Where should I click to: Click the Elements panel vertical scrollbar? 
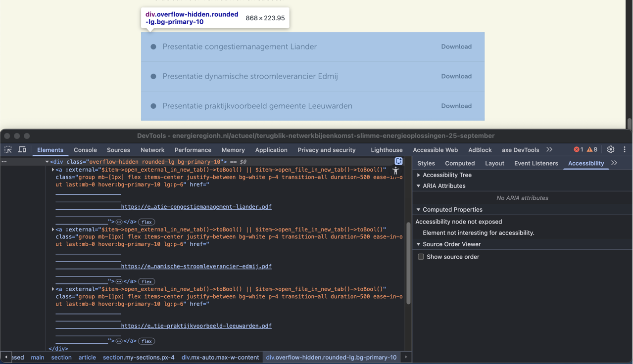[x=408, y=262]
